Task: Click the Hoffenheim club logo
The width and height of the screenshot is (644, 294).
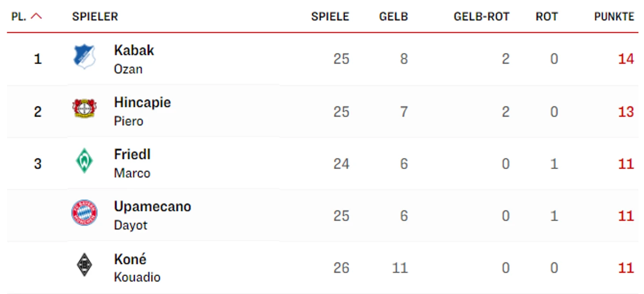Action: point(84,57)
